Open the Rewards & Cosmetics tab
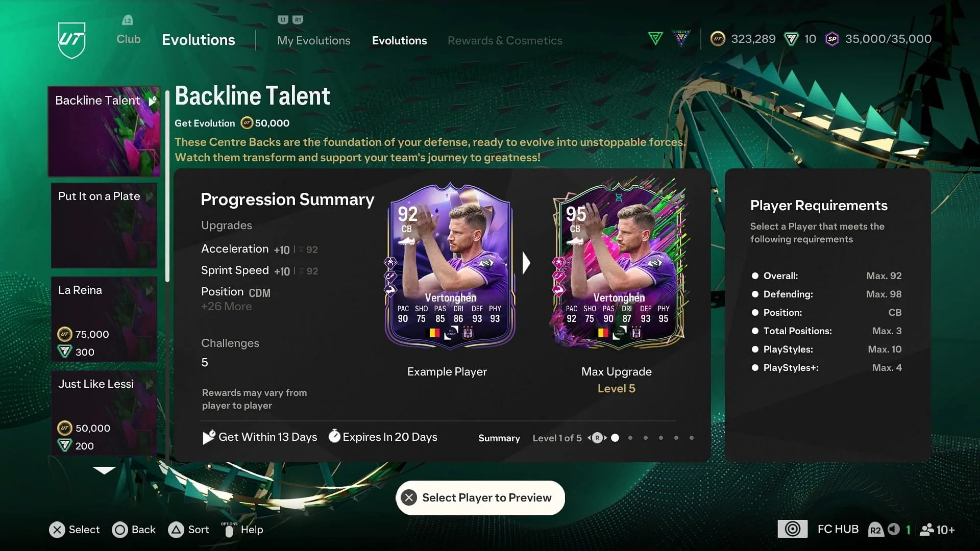Viewport: 980px width, 551px height. (505, 40)
